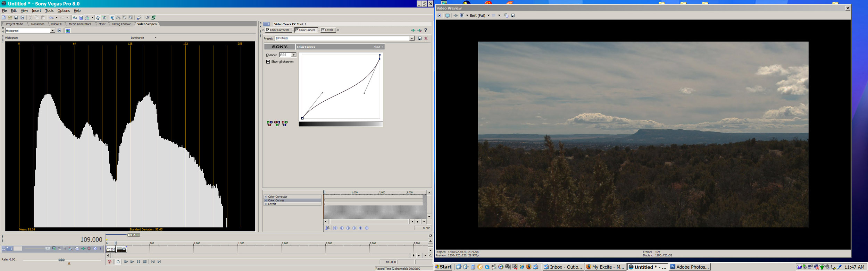The width and height of the screenshot is (868, 271).
Task: Click the Stop transport button
Action: [145, 262]
